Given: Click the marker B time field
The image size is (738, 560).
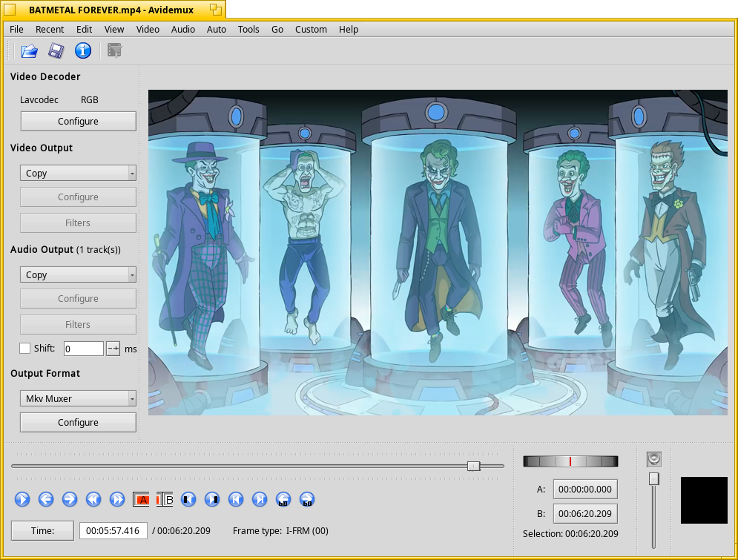Looking at the screenshot, I should (585, 514).
